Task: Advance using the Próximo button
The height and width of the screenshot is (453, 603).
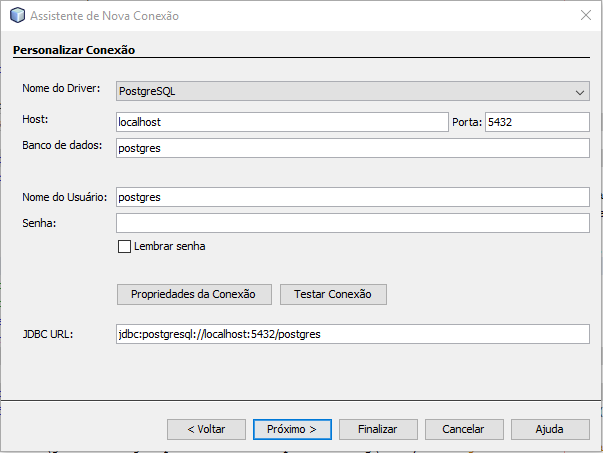Action: [292, 429]
